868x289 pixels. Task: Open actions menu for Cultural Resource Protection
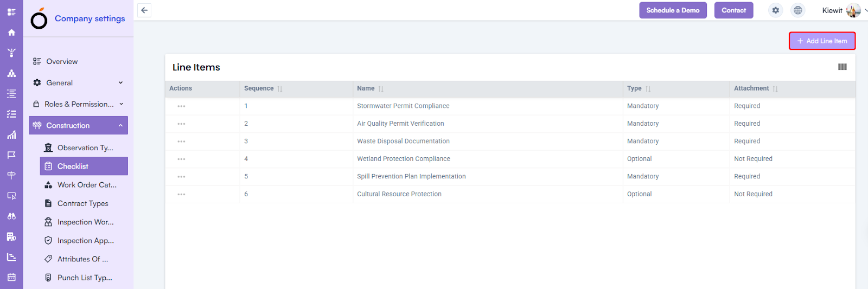coord(181,194)
